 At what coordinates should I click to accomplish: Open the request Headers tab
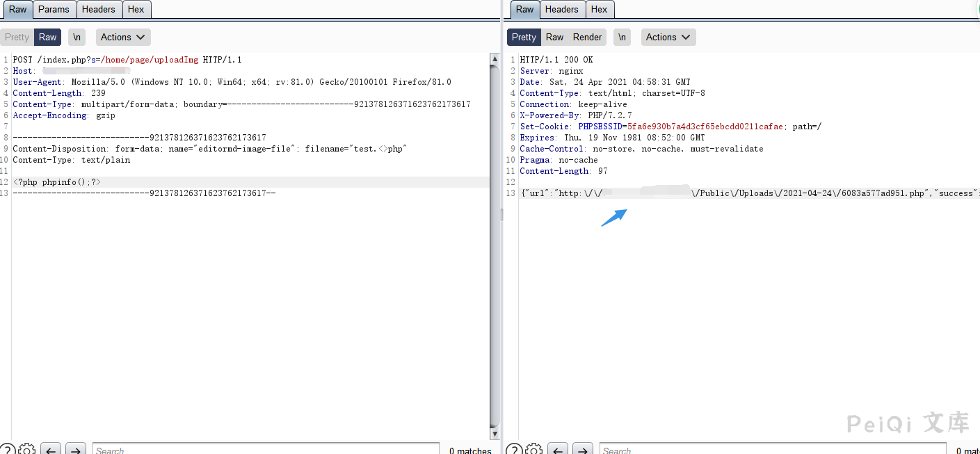[99, 9]
